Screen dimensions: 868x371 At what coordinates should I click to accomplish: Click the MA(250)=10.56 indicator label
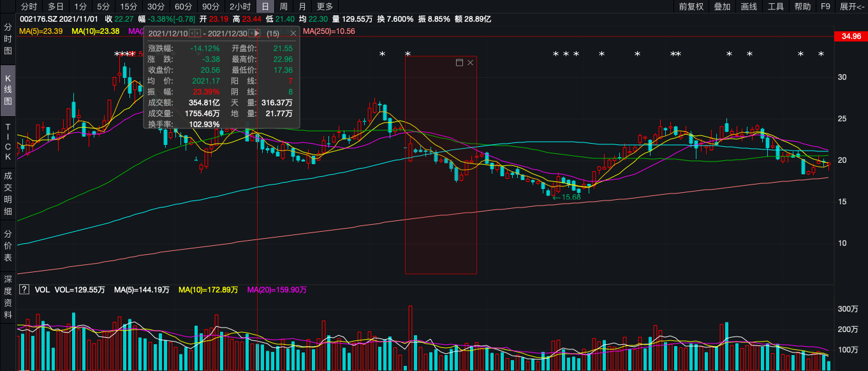click(x=329, y=31)
